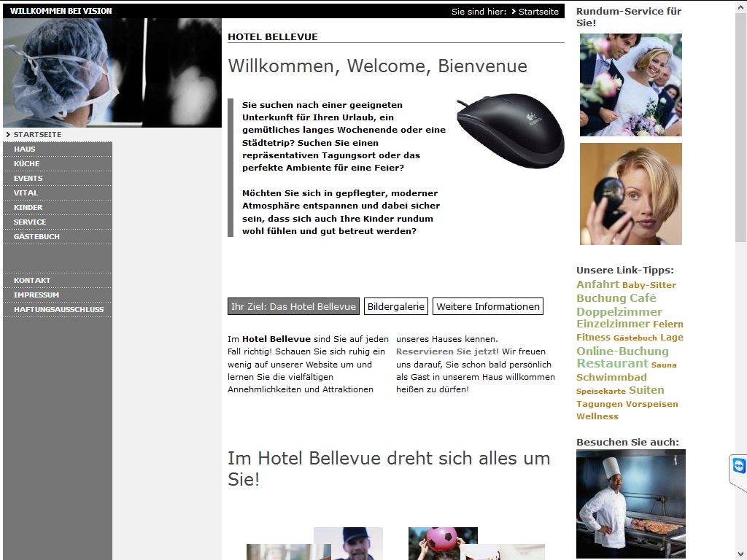Click the Vorspeisen tag link
Viewport: 747px width, 560px height.
coord(651,404)
